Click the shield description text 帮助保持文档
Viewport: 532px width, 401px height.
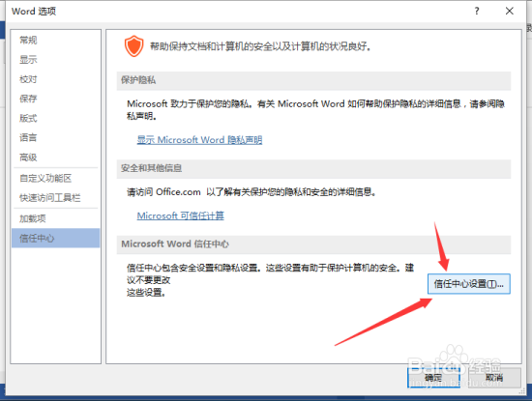coord(260,46)
